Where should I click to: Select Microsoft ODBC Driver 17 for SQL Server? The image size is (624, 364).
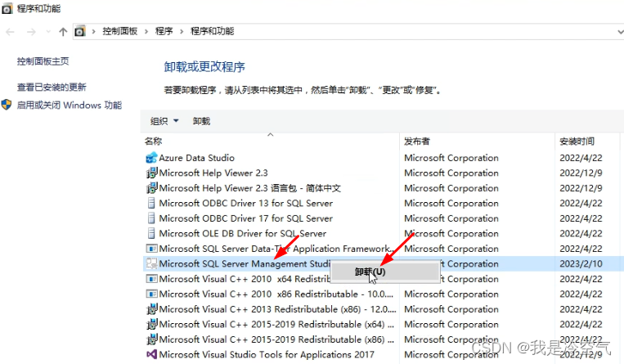coord(246,218)
